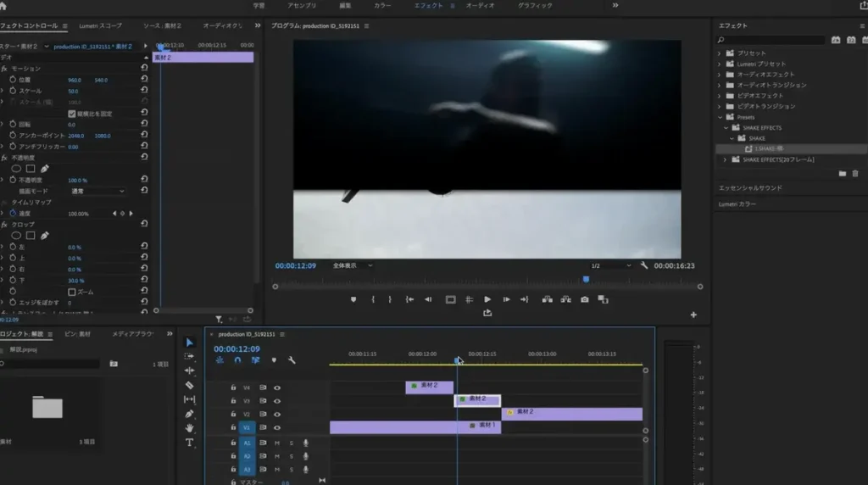The width and height of the screenshot is (868, 485).
Task: Open Essential Sound panel
Action: coord(750,188)
